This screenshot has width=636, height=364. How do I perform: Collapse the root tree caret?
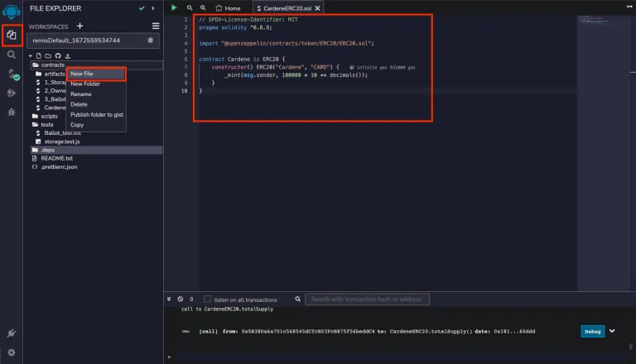(x=31, y=56)
